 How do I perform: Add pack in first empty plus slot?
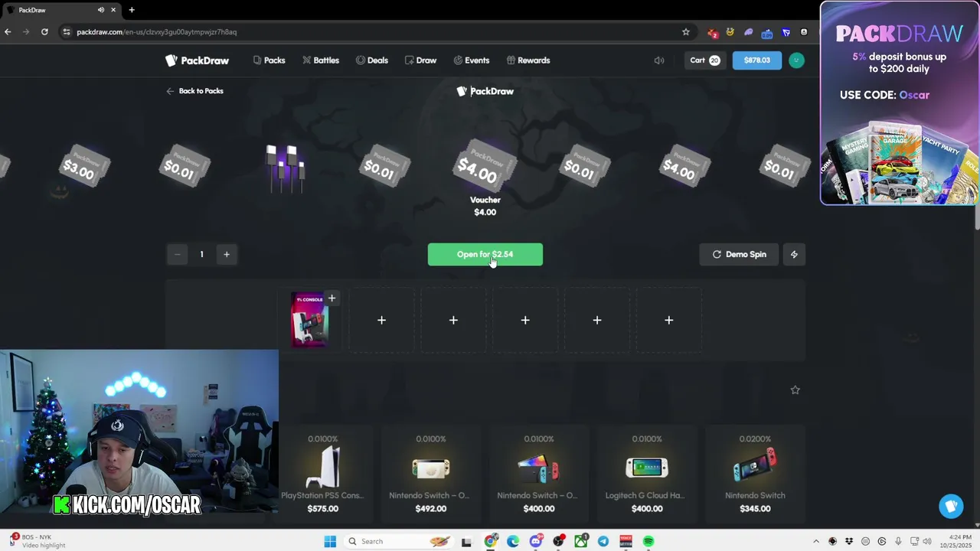tap(381, 320)
